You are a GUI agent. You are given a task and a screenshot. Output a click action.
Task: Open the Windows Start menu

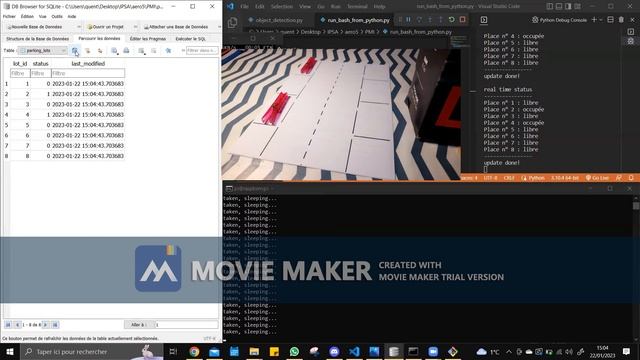point(9,351)
